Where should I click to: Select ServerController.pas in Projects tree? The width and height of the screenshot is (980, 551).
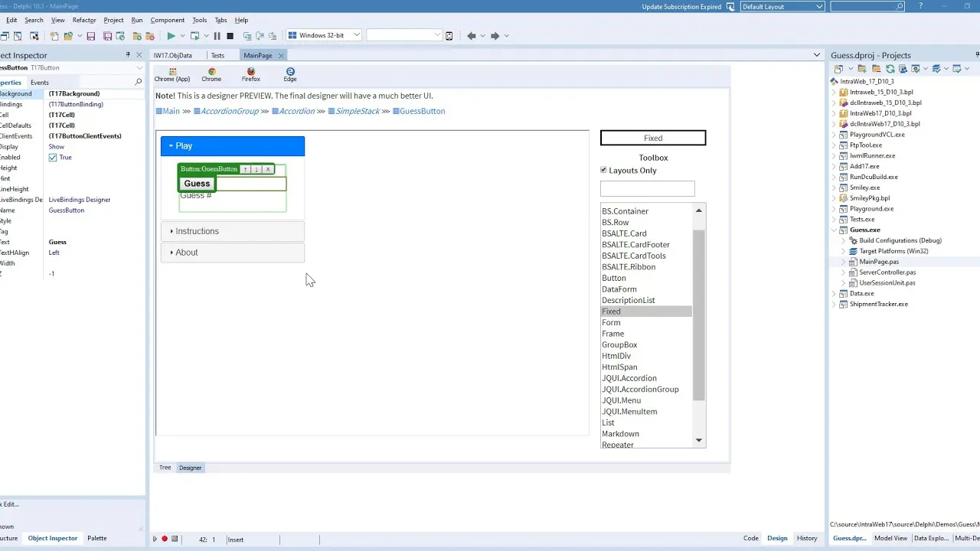tap(887, 272)
